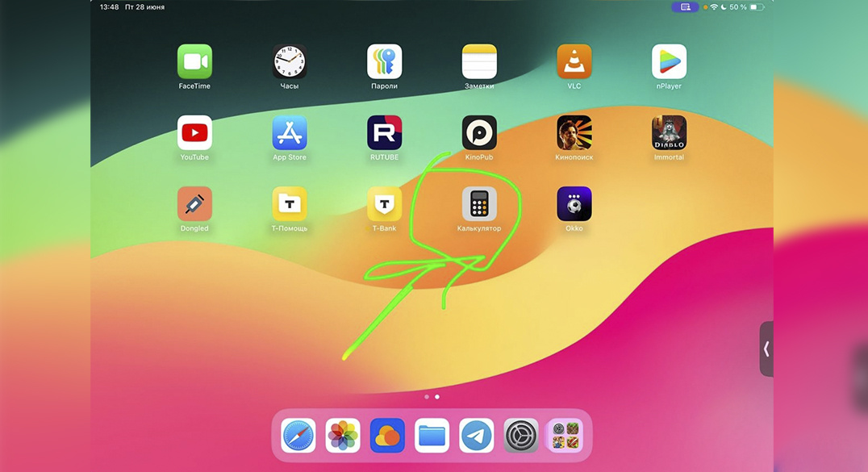Open the Заметки notes app

479,61
